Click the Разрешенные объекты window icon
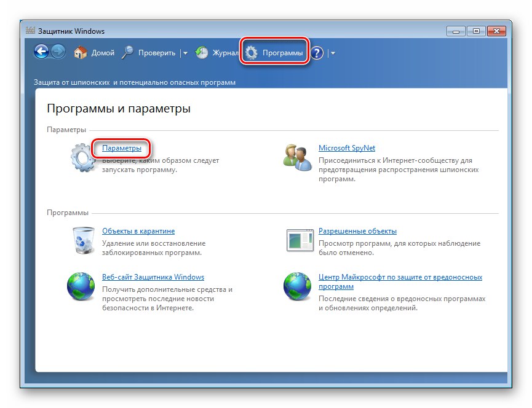The width and height of the screenshot is (532, 408). (300, 240)
